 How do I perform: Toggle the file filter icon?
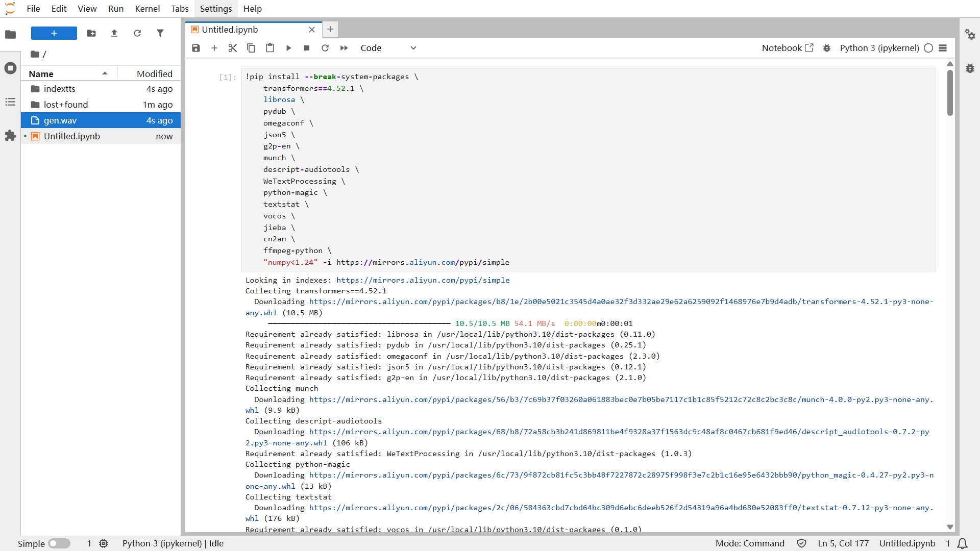pos(160,33)
